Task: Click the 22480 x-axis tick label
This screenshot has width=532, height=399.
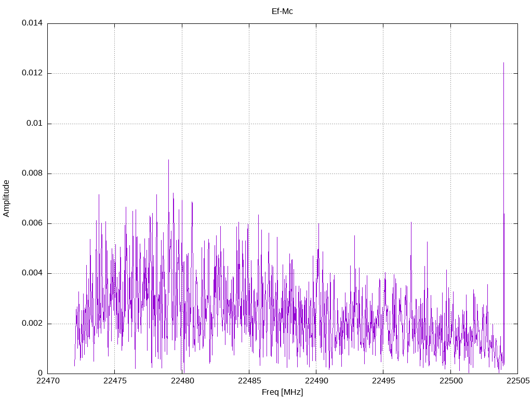Action: (x=182, y=381)
